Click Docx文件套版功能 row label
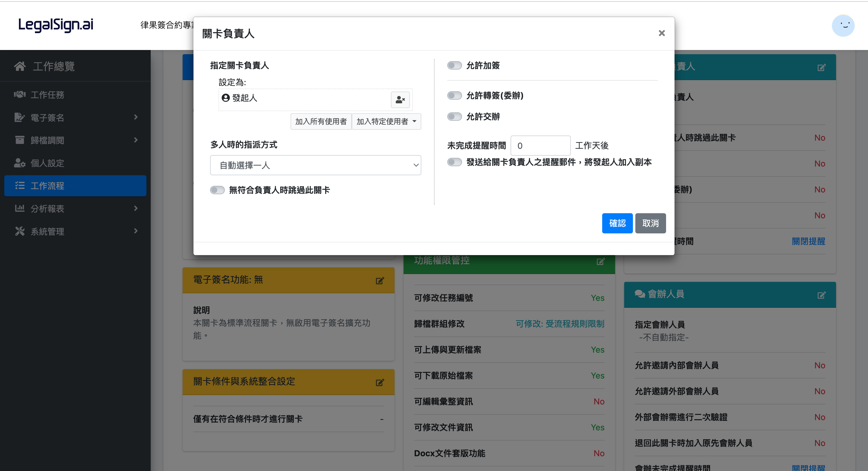The height and width of the screenshot is (471, 868). tap(449, 453)
